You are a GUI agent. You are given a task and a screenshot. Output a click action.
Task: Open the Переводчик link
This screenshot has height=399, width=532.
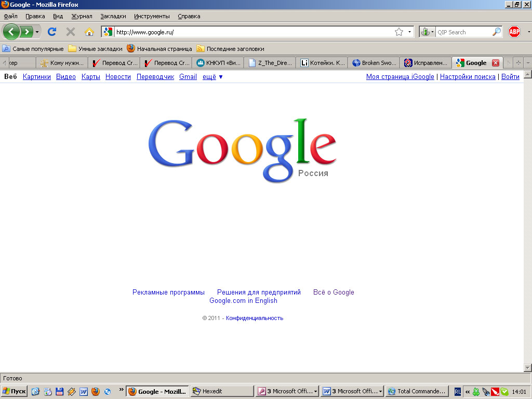point(155,77)
